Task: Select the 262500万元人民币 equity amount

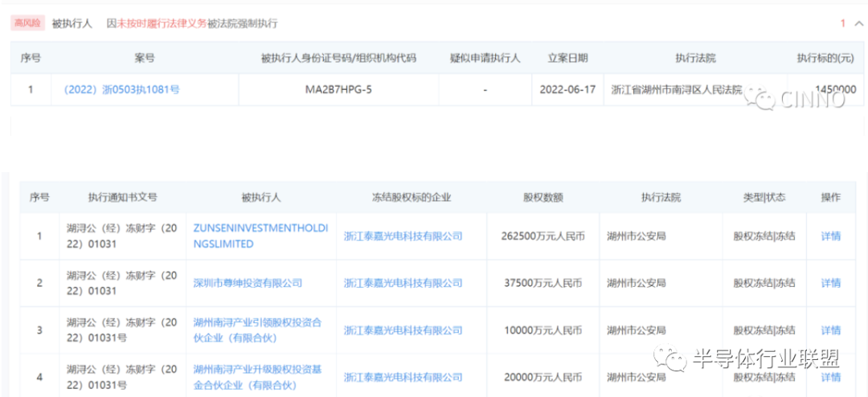Action: click(x=542, y=236)
